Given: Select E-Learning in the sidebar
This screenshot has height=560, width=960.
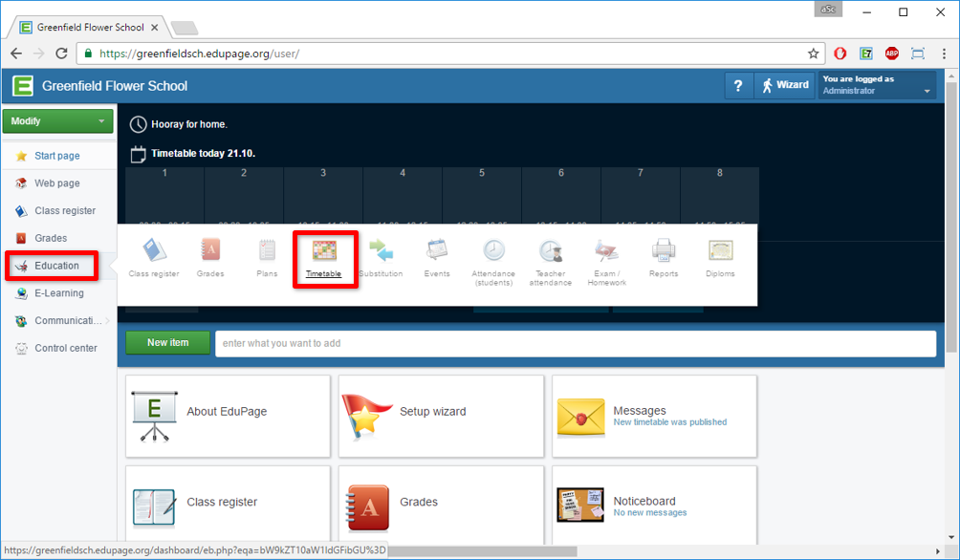Looking at the screenshot, I should click(58, 293).
